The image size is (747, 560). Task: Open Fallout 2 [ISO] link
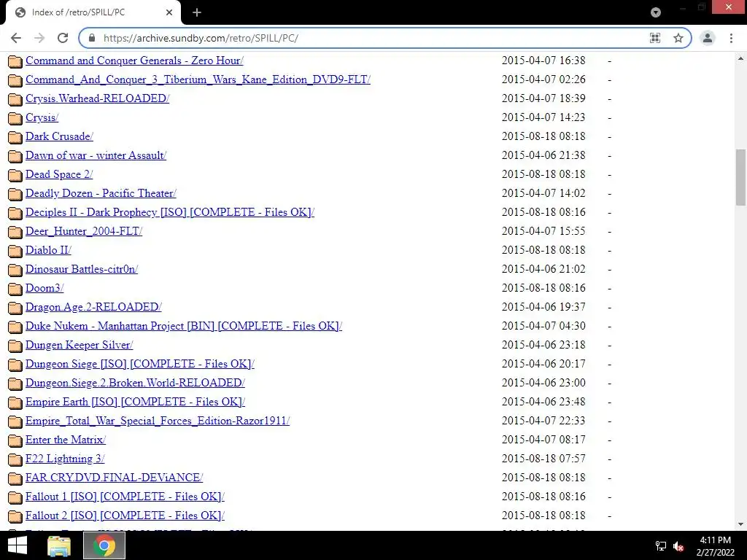click(125, 516)
